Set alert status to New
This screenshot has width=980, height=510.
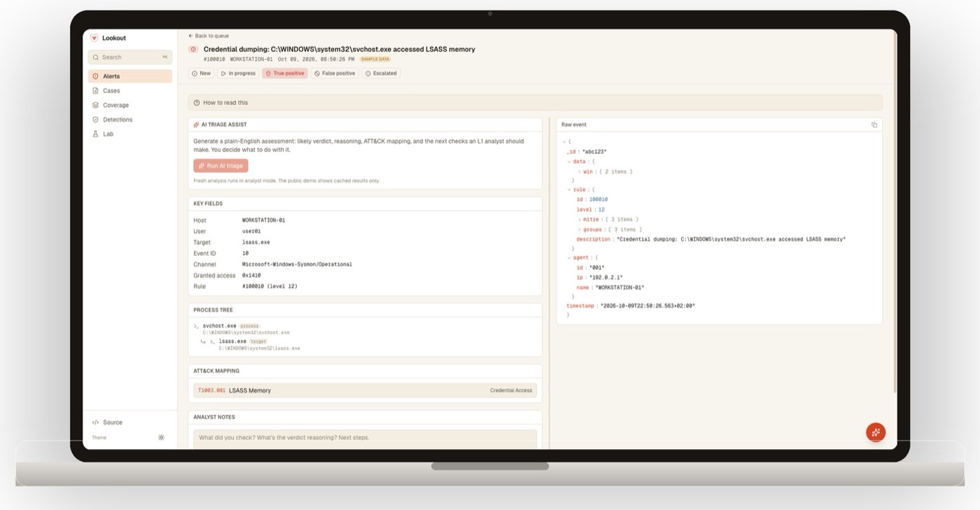point(200,73)
